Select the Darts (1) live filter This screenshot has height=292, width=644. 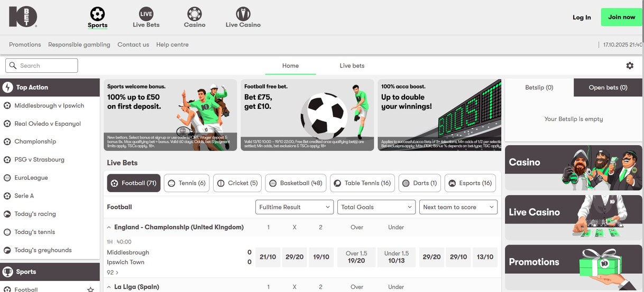coord(420,183)
